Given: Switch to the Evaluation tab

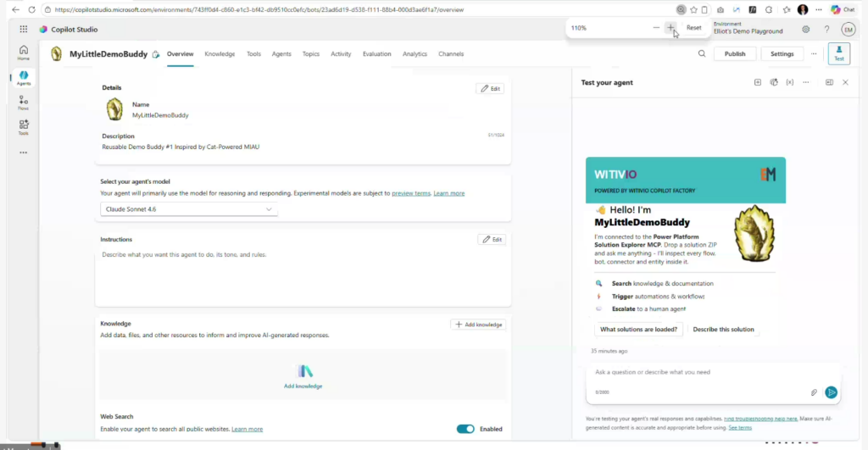Looking at the screenshot, I should pos(376,53).
